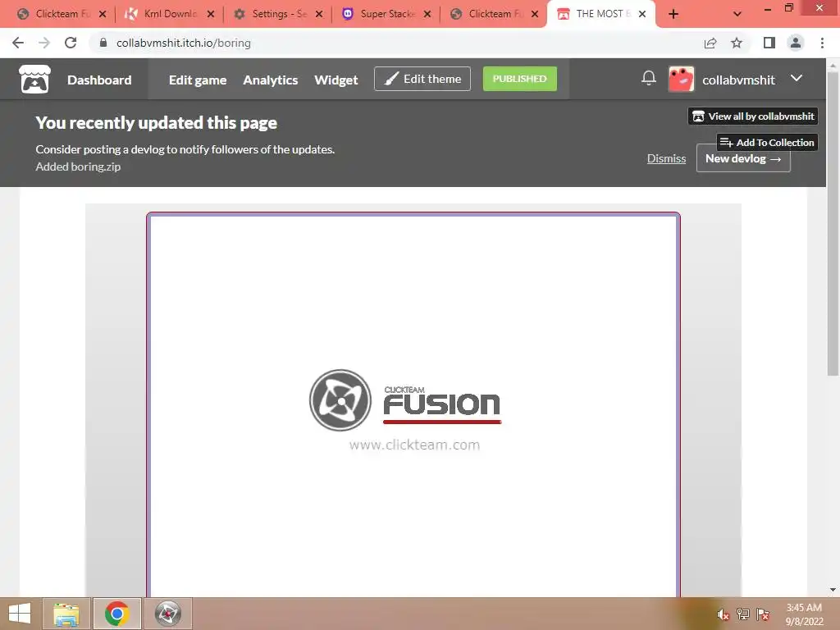Click the green PUBLISHED button
This screenshot has width=840, height=630.
(x=519, y=79)
